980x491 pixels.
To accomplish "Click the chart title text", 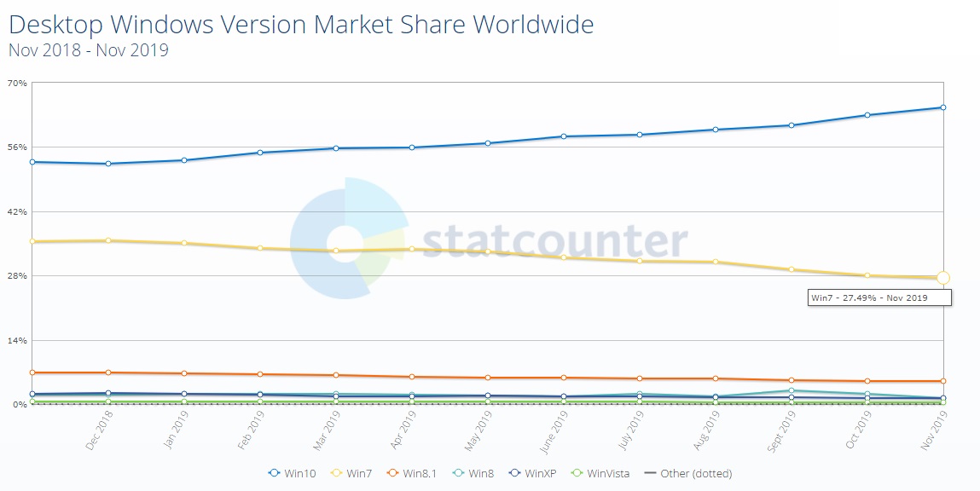I will [x=300, y=24].
